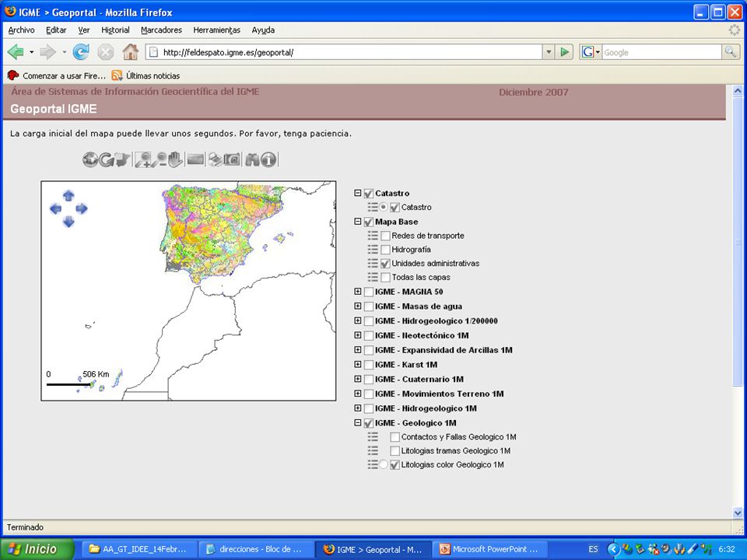The height and width of the screenshot is (560, 747).
Task: Click the ruler measure tool icon
Action: tap(195, 159)
